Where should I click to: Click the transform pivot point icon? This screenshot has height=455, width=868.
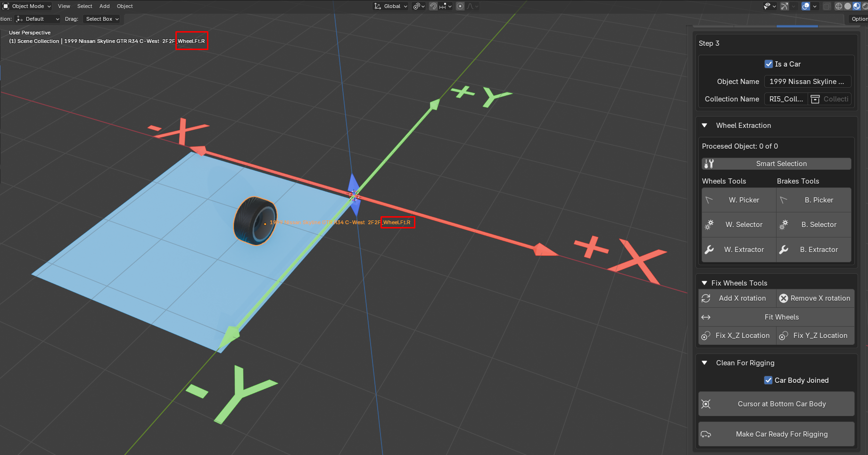click(x=419, y=6)
